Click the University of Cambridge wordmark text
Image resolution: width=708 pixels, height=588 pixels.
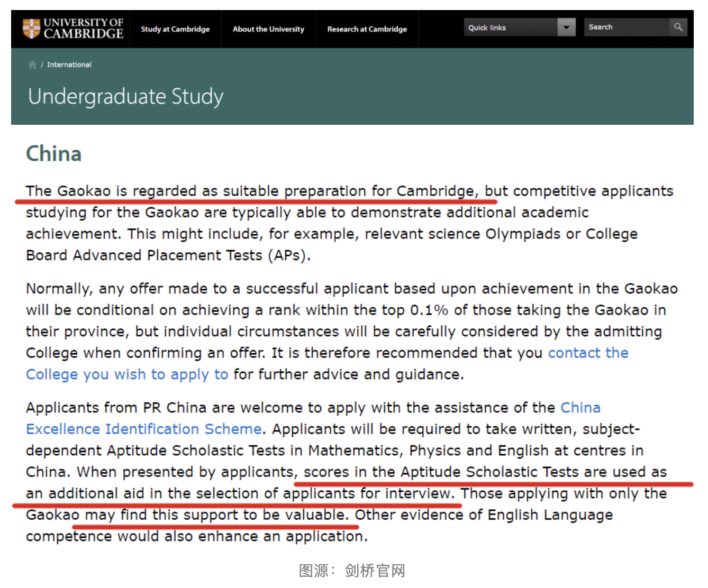83,29
